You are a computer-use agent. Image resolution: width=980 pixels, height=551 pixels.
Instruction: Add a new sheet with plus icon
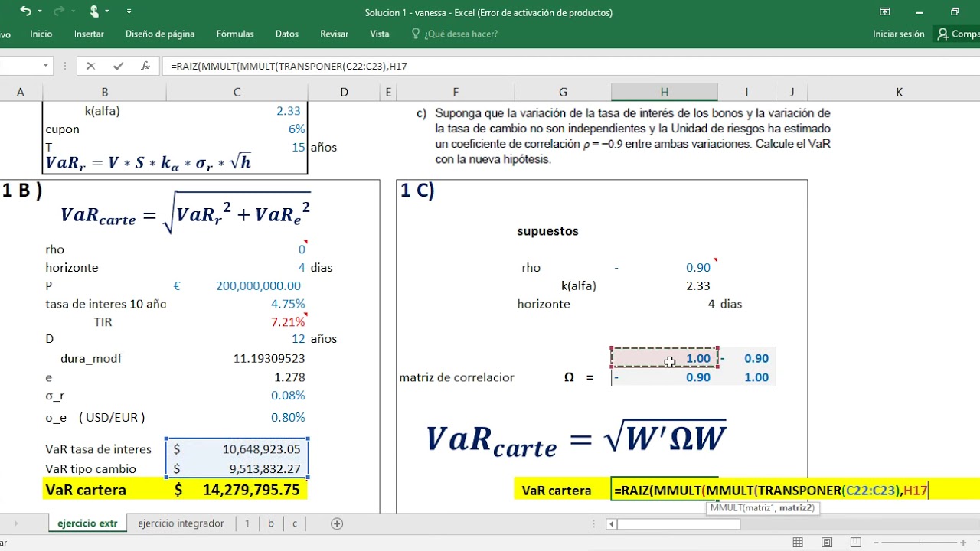point(337,523)
